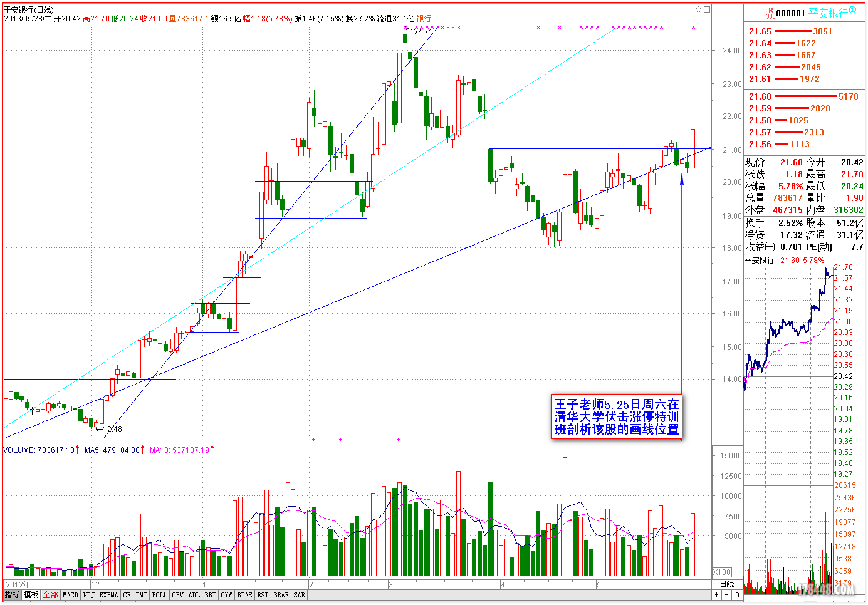Select the DMI indicator tab
This screenshot has width=868, height=605.
tap(142, 595)
